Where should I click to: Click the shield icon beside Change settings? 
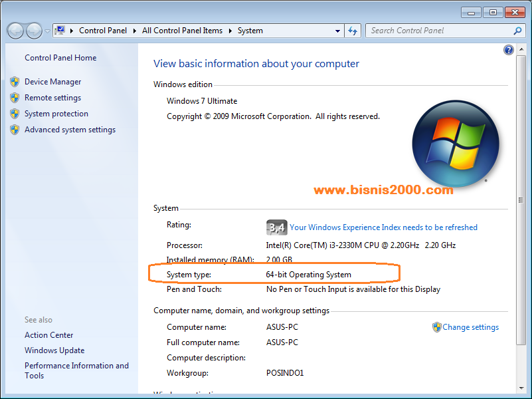point(436,327)
